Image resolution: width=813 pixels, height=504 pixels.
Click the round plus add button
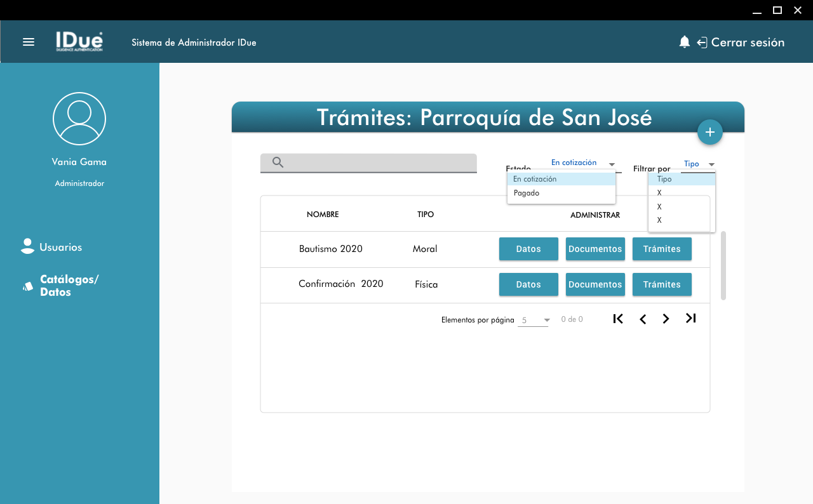(x=709, y=132)
